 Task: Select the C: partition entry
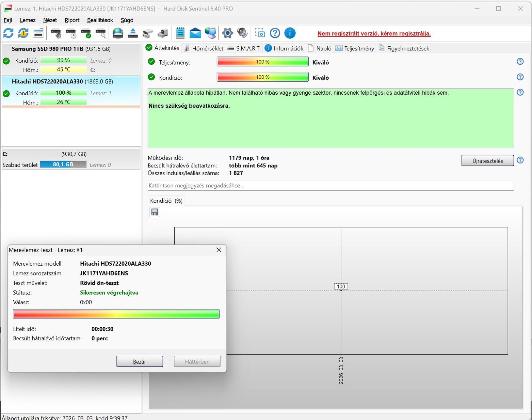coord(71,160)
